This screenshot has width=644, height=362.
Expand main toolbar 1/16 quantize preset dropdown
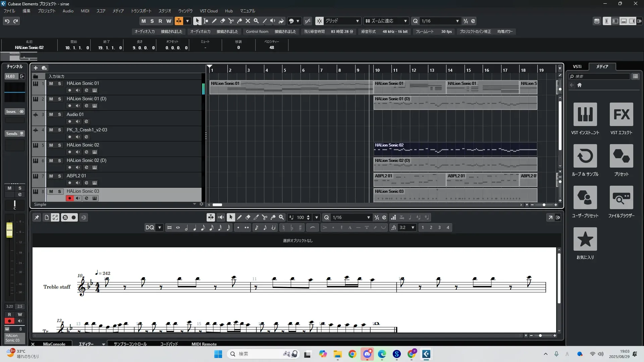click(x=457, y=21)
